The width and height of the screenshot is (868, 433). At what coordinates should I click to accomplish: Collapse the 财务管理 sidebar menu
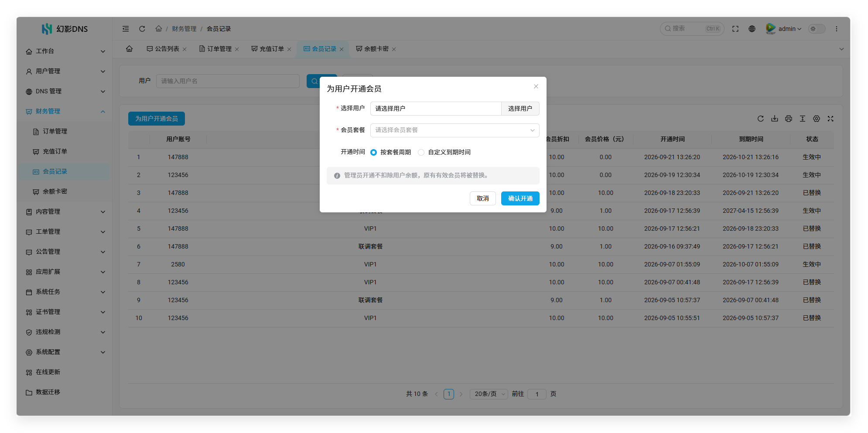[65, 111]
